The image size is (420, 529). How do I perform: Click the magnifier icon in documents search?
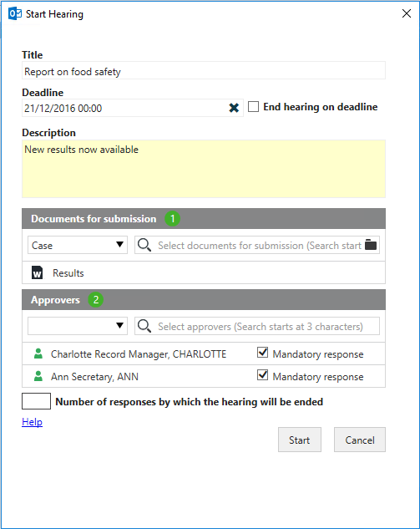144,245
